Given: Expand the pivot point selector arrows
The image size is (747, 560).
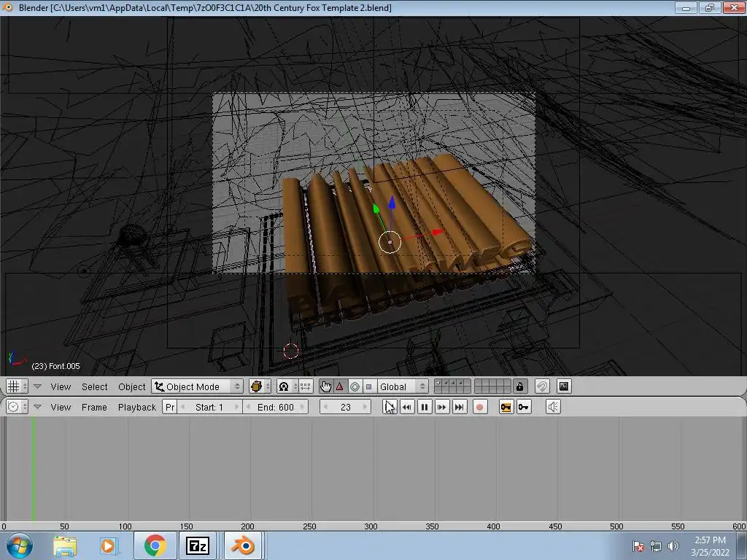Looking at the screenshot, I should coord(295,386).
